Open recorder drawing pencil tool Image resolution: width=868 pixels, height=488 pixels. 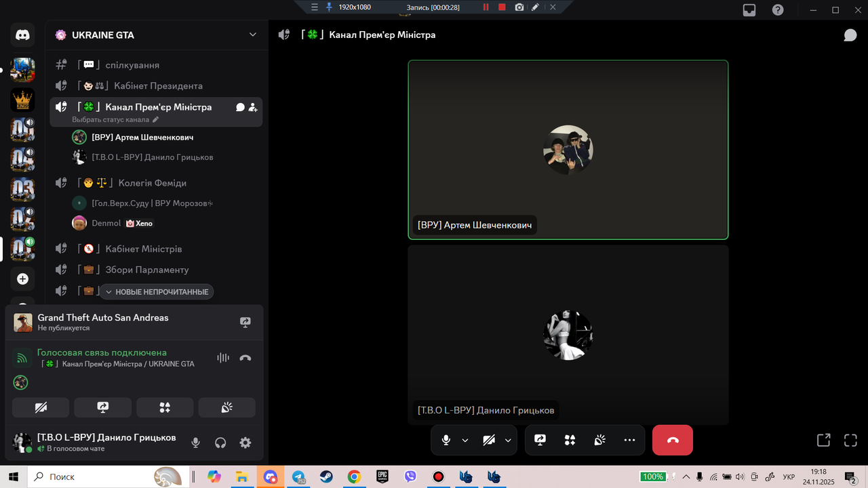(536, 7)
